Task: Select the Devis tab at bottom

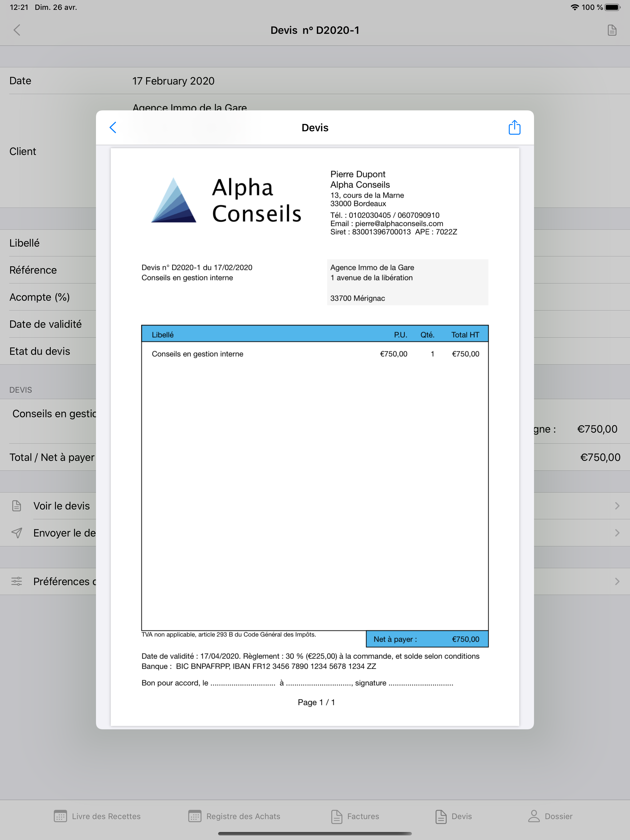Action: pos(453,816)
